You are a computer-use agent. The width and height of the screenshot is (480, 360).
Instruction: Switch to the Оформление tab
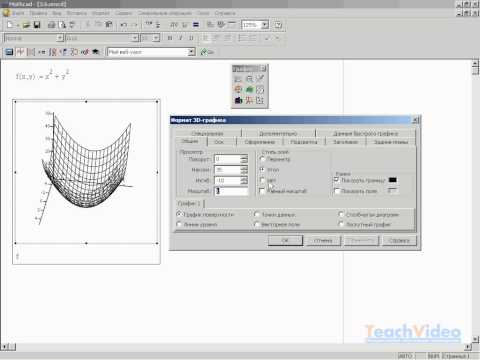[259, 142]
